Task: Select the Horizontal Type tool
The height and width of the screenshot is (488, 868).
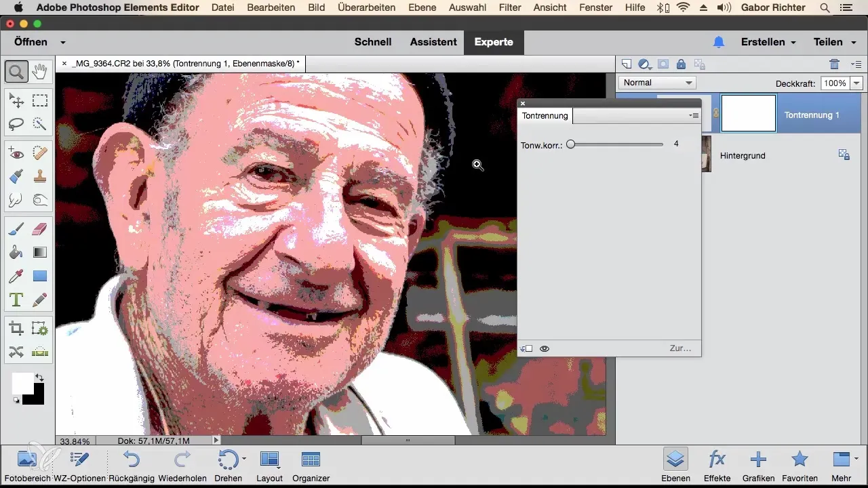Action: click(x=16, y=299)
